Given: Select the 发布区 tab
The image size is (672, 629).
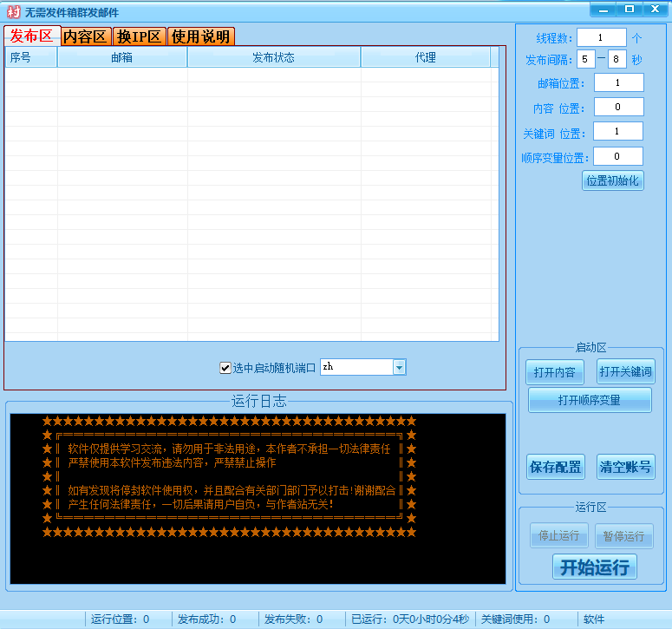Looking at the screenshot, I should pyautogui.click(x=32, y=36).
